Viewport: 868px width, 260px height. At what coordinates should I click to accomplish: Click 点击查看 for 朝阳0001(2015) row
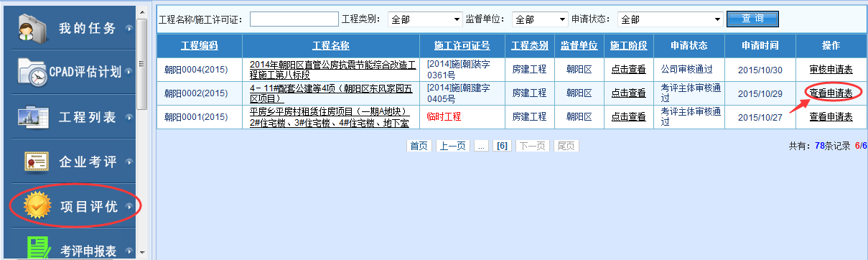[628, 116]
